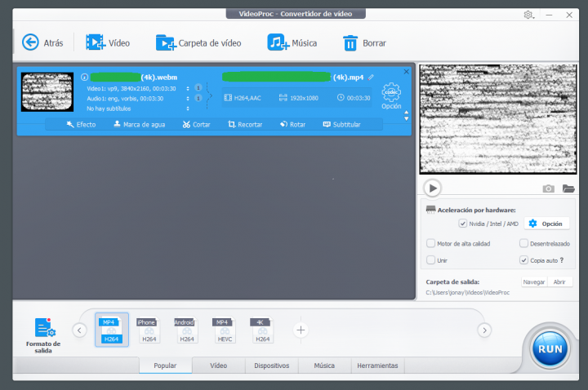Open Marca de agua tool

click(139, 124)
